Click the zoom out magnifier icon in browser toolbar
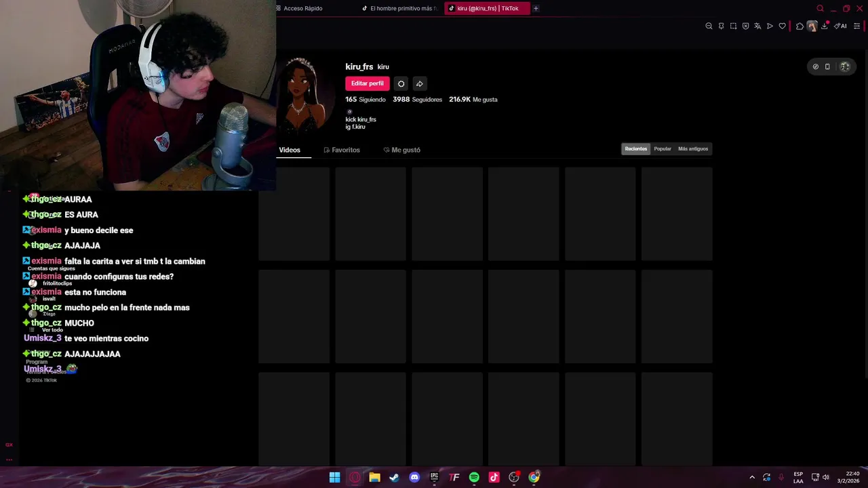The width and height of the screenshot is (868, 488). point(709,26)
